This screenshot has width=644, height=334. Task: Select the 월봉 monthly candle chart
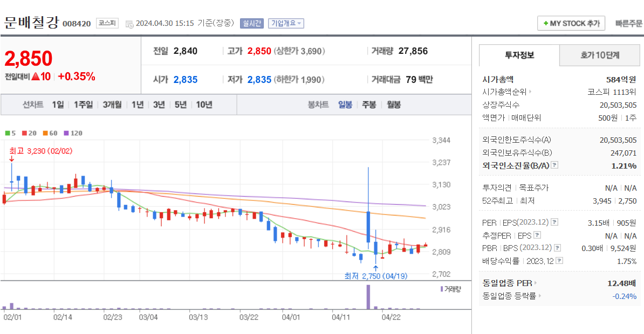(393, 105)
